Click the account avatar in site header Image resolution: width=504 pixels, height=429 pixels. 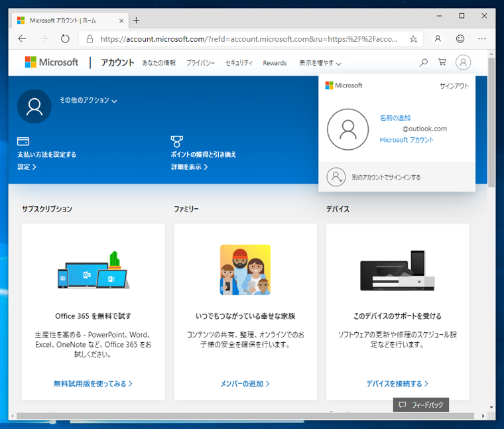coord(463,62)
